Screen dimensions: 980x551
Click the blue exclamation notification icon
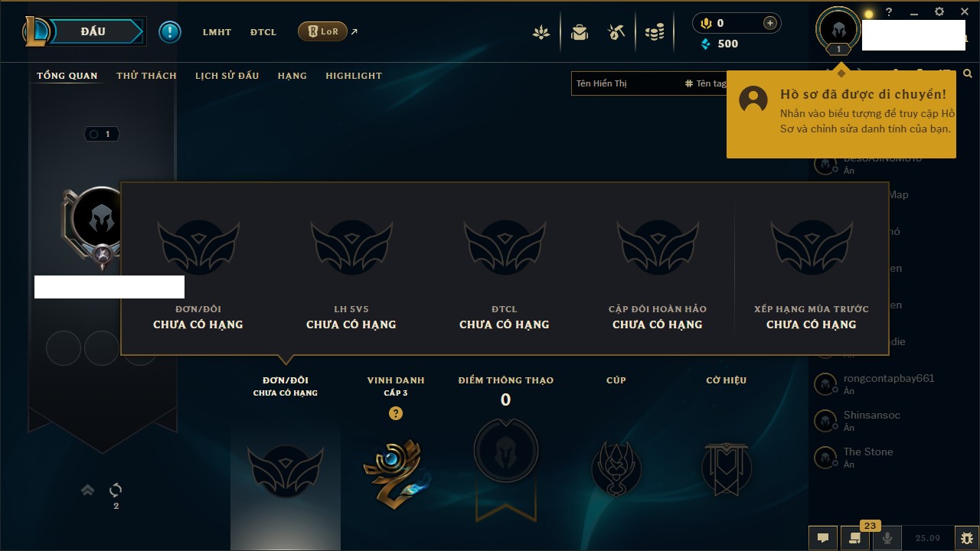(x=170, y=32)
